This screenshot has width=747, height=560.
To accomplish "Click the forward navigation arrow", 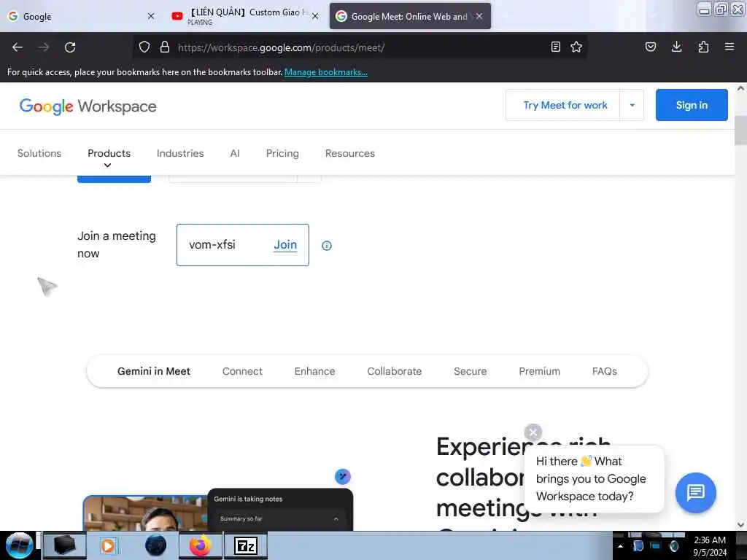I will click(43, 47).
